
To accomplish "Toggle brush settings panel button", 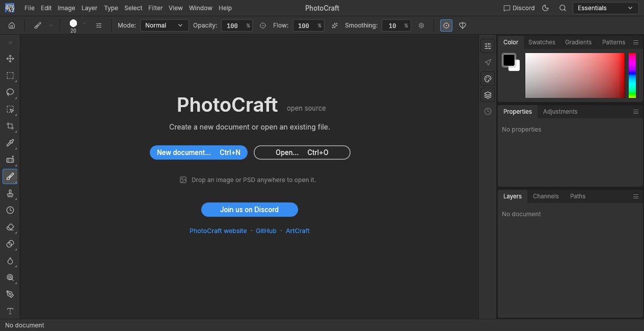I will pyautogui.click(x=99, y=26).
